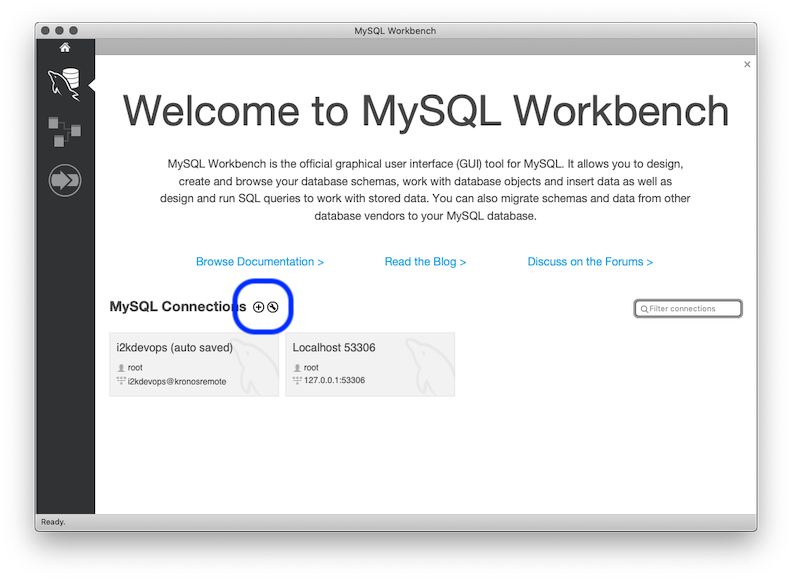Image resolution: width=791 pixels, height=579 pixels.
Task: Add a new MySQL connection (plus icon)
Action: (258, 307)
